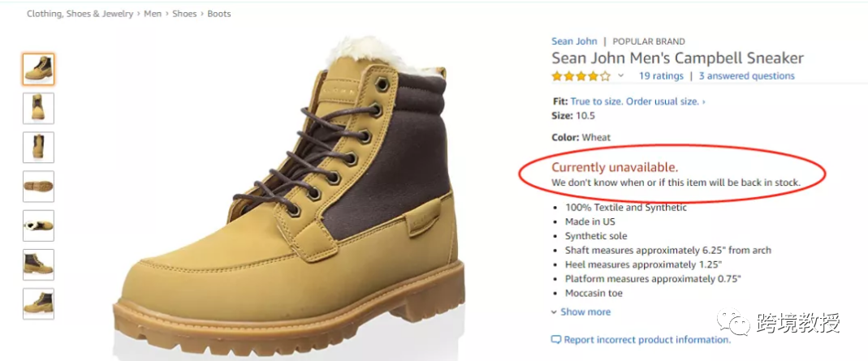Open the "True to size" fit link
868x361 pixels.
(637, 101)
